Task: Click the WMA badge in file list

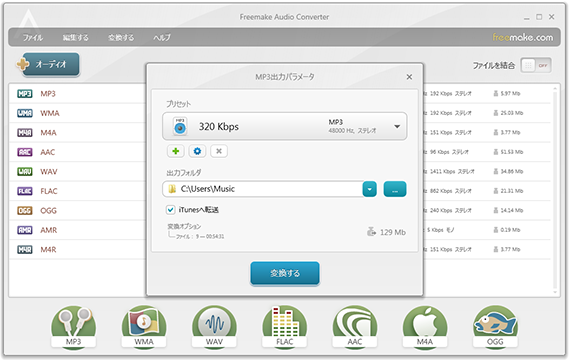Action: coord(25,113)
